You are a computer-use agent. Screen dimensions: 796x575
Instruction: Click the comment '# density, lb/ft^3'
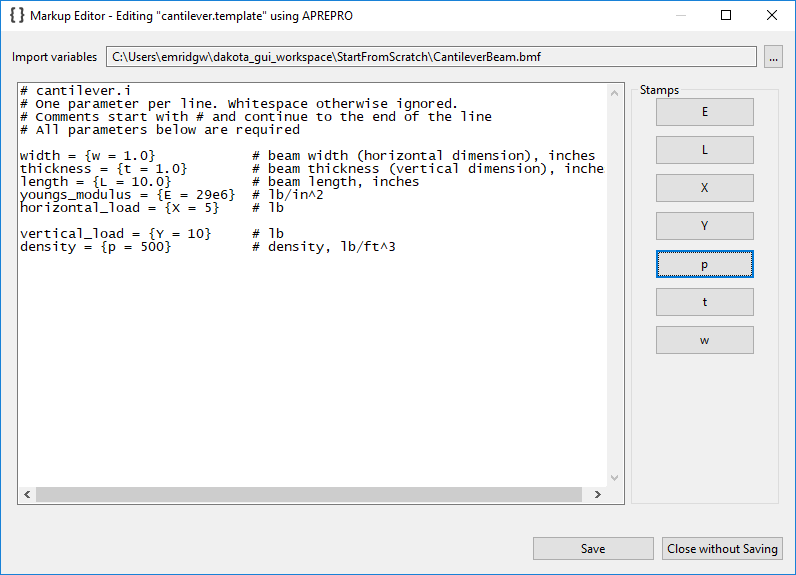(x=323, y=247)
